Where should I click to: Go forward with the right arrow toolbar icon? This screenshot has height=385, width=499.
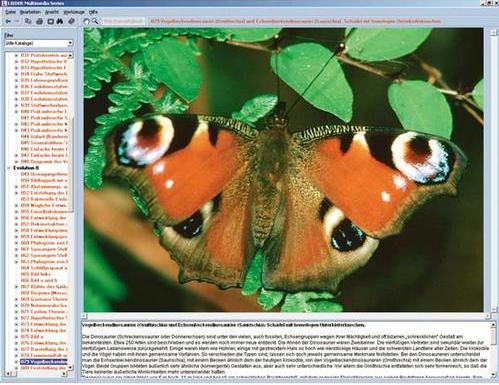[x=17, y=21]
